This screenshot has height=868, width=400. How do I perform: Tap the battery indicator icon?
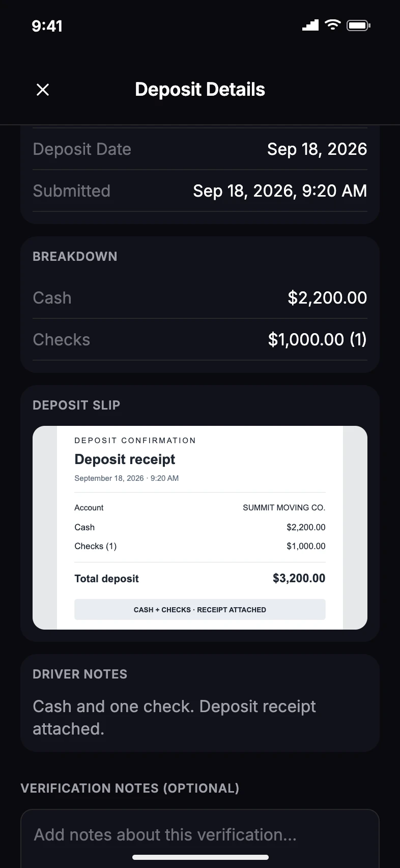pos(358,25)
